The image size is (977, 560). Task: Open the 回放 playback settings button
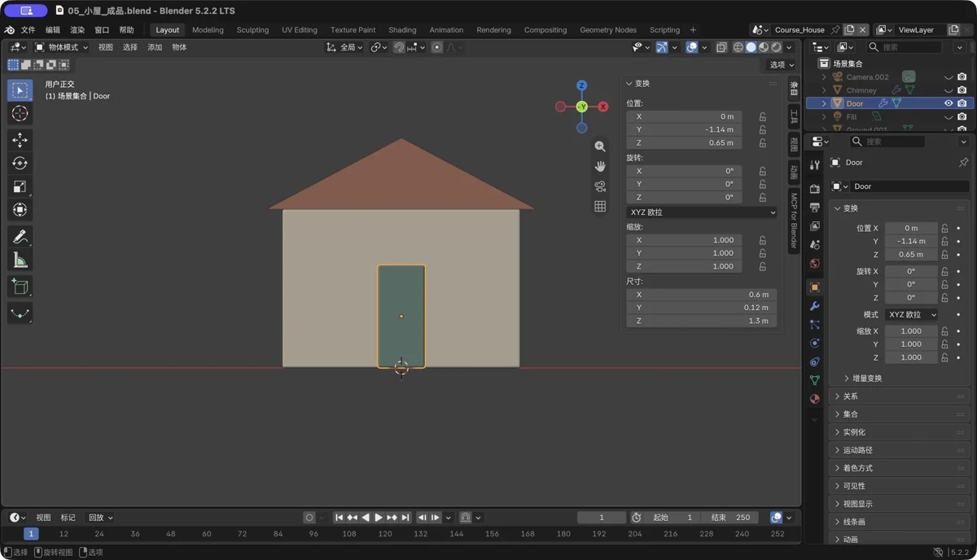click(100, 518)
